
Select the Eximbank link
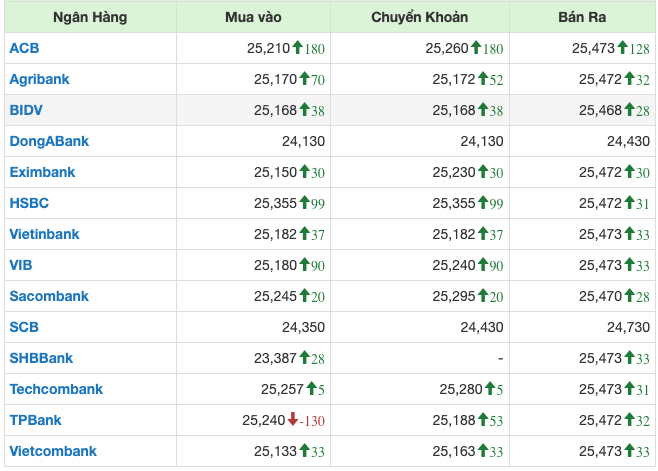42,172
